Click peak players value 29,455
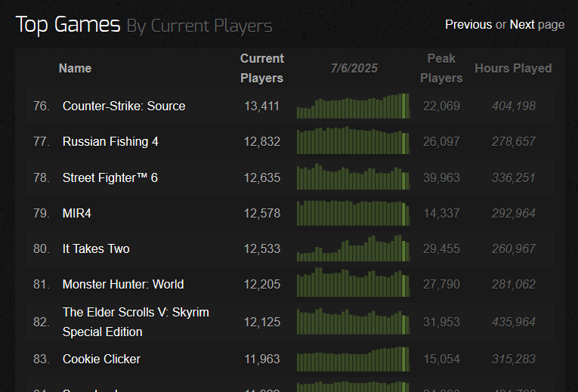The width and height of the screenshot is (578, 392). click(x=441, y=248)
